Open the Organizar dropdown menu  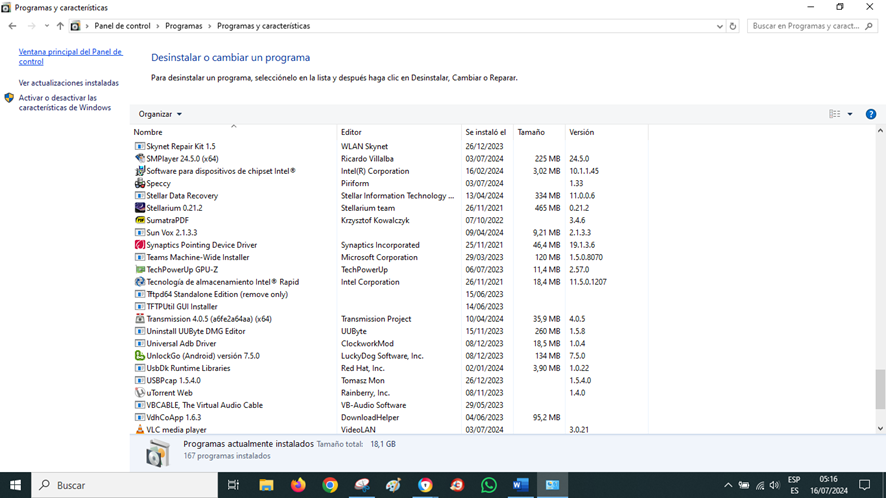[160, 114]
